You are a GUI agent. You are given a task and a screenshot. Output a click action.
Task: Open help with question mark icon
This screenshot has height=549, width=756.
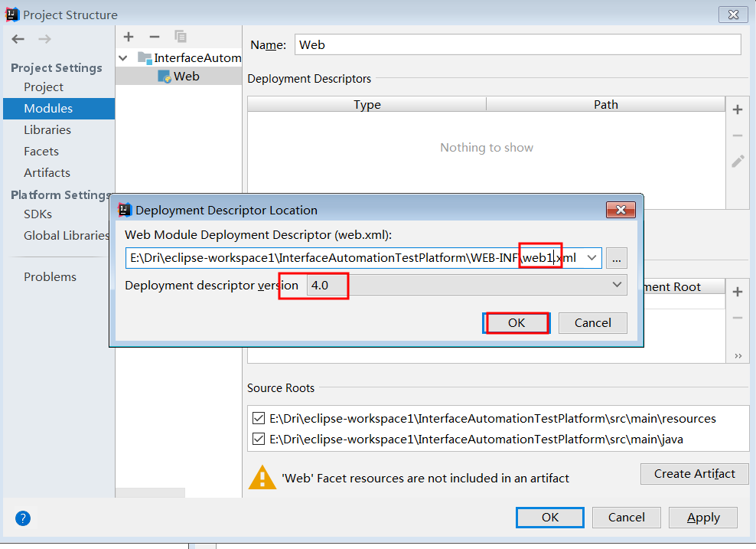tap(23, 518)
